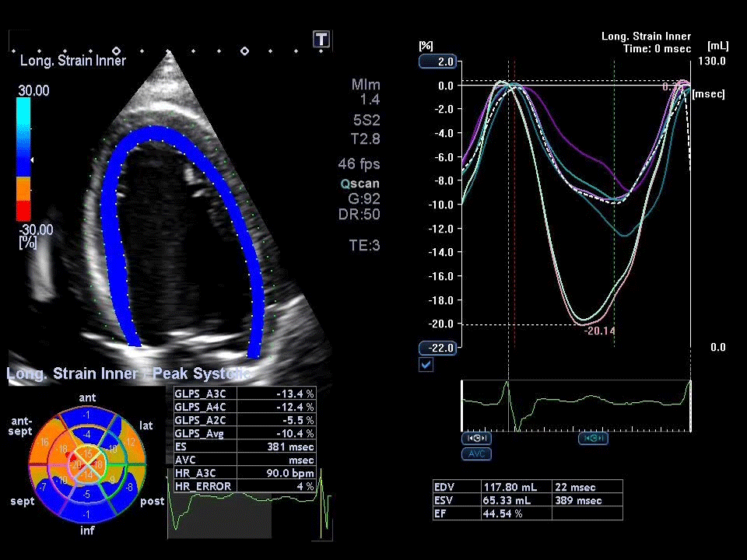
Task: Select the GLPS_Avg row in the measurement table
Action: click(242, 433)
